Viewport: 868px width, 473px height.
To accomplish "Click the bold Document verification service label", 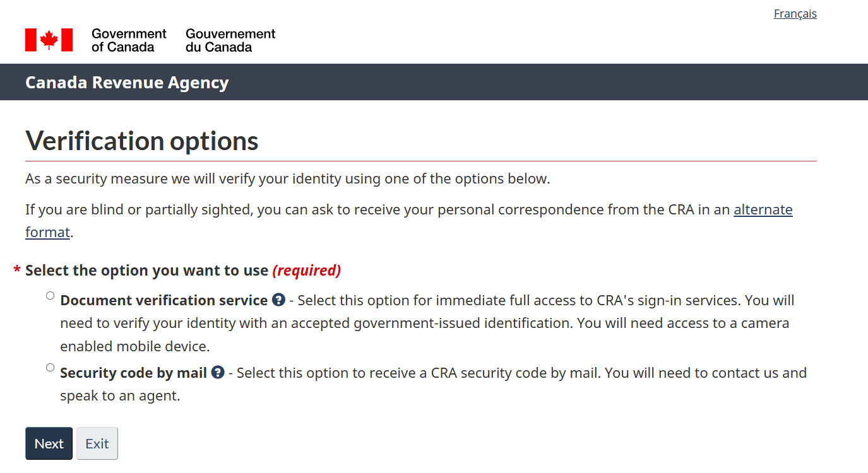I will 164,300.
